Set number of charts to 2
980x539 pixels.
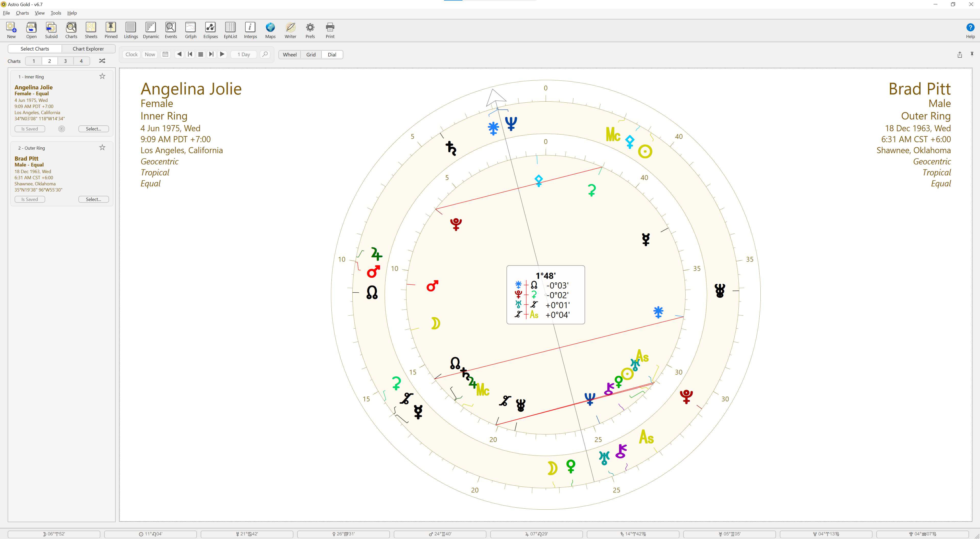(x=50, y=61)
